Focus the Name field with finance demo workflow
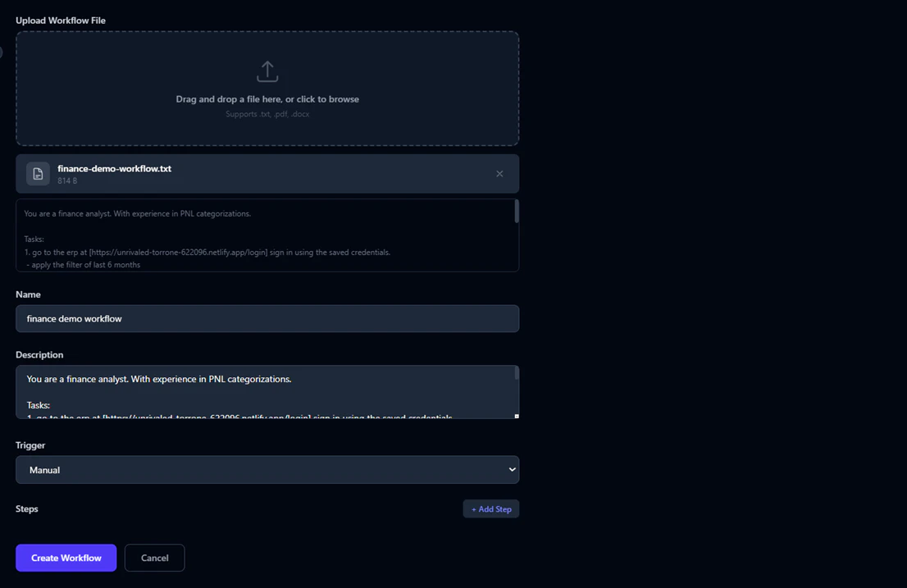The height and width of the screenshot is (588, 907). point(267,318)
